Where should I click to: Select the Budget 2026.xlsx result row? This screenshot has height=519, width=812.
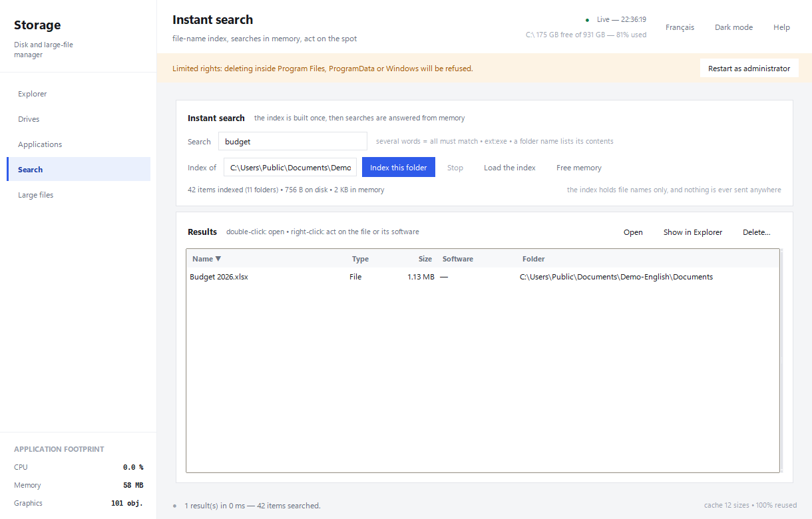point(483,277)
